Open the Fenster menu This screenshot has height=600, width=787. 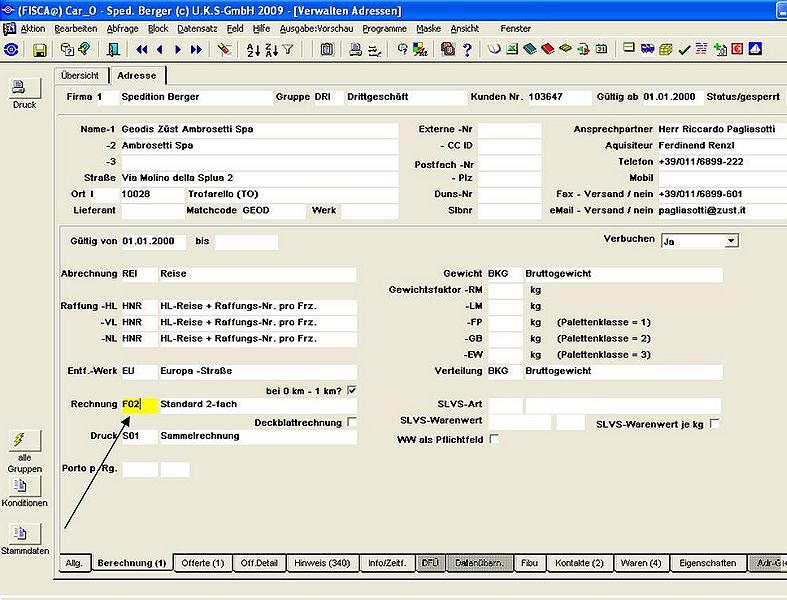pos(515,29)
